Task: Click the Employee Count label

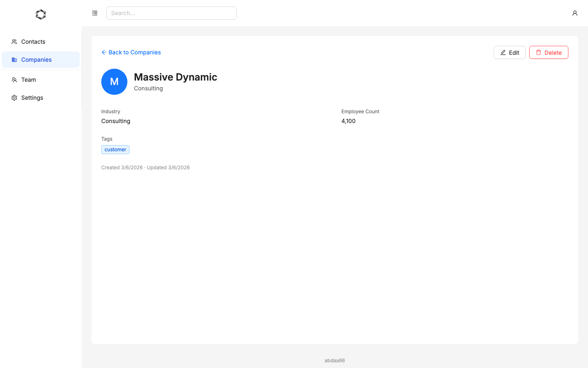Action: click(x=360, y=112)
